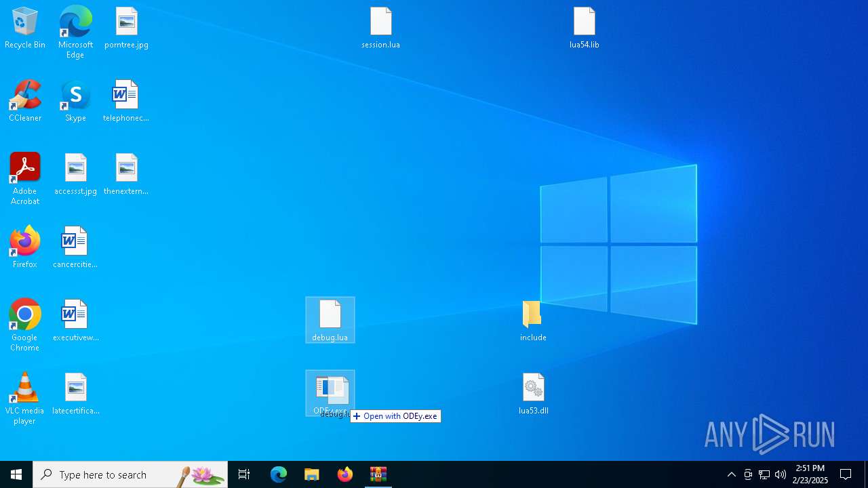Open the Recycle Bin icon
The width and height of the screenshot is (868, 488).
click(25, 28)
